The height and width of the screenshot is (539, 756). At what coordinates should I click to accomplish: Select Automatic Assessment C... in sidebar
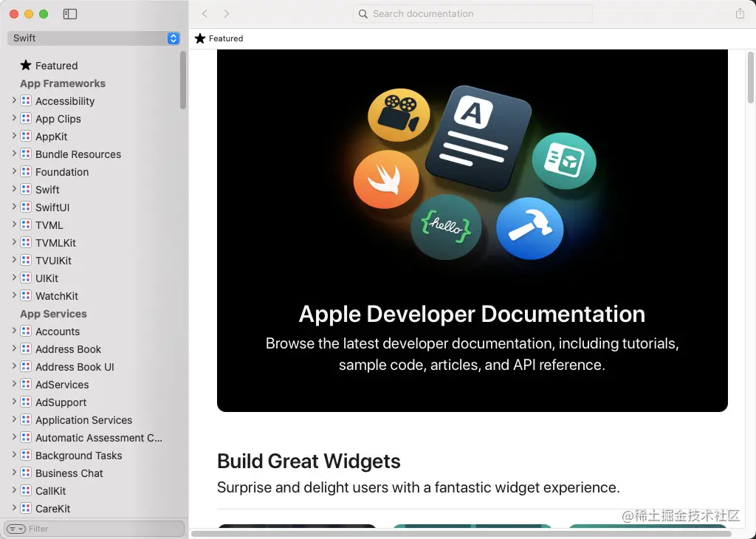point(99,438)
